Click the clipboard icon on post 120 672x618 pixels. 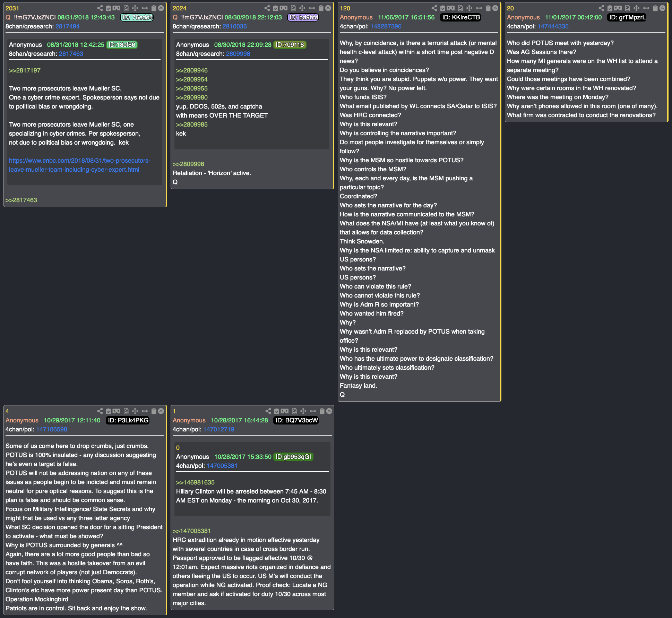click(x=488, y=8)
